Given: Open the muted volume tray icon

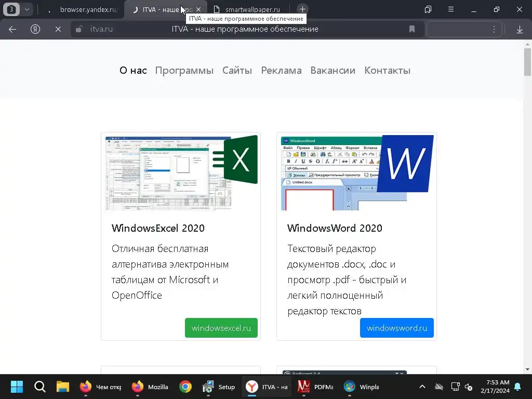Looking at the screenshot, I should point(469,387).
